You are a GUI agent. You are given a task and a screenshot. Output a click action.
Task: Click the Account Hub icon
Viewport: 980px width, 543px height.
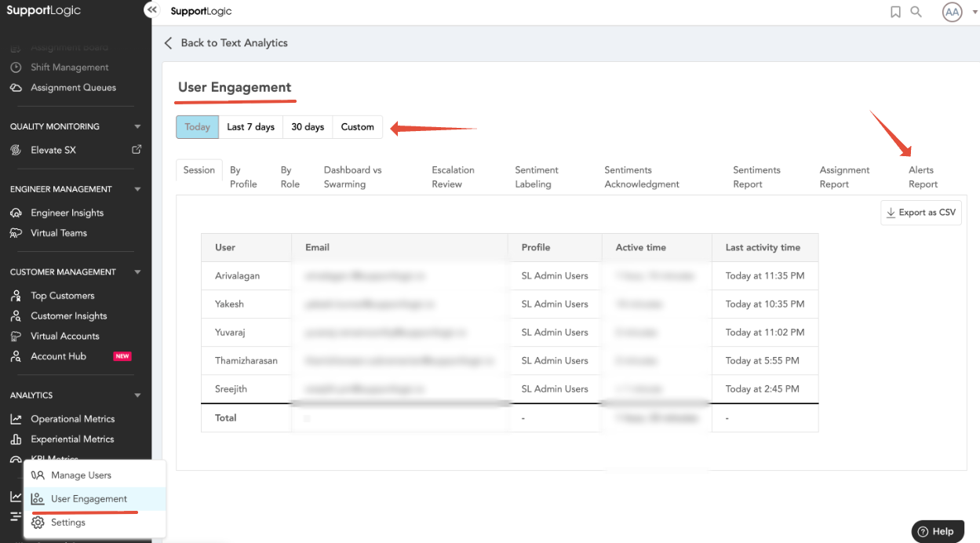(x=16, y=356)
